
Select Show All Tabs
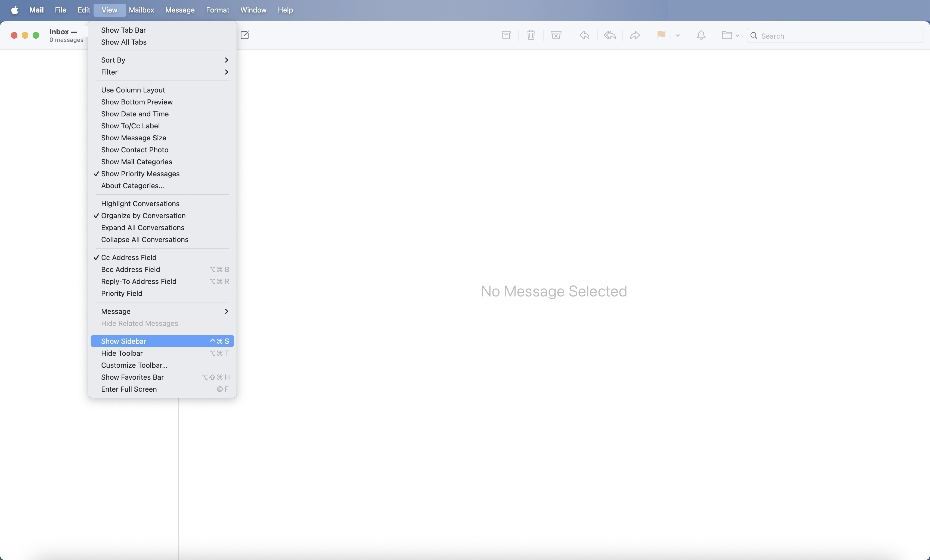click(x=162, y=42)
